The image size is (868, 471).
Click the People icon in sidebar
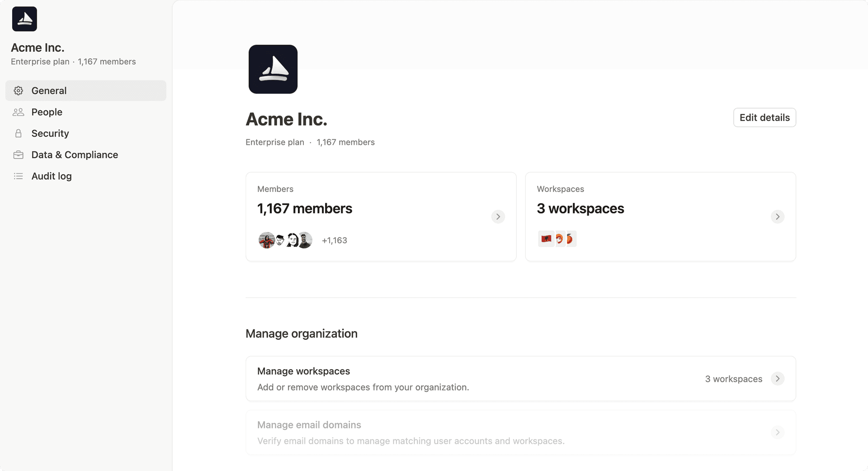18,112
